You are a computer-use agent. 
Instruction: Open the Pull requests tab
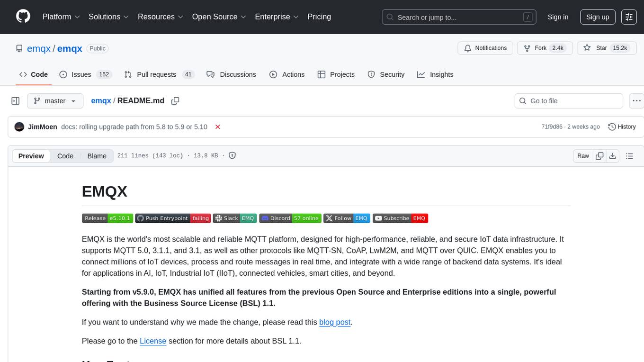(159, 74)
